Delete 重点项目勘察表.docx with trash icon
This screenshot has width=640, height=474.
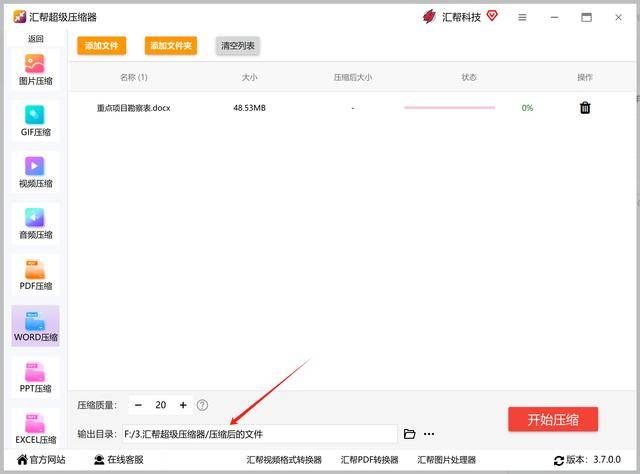click(585, 107)
